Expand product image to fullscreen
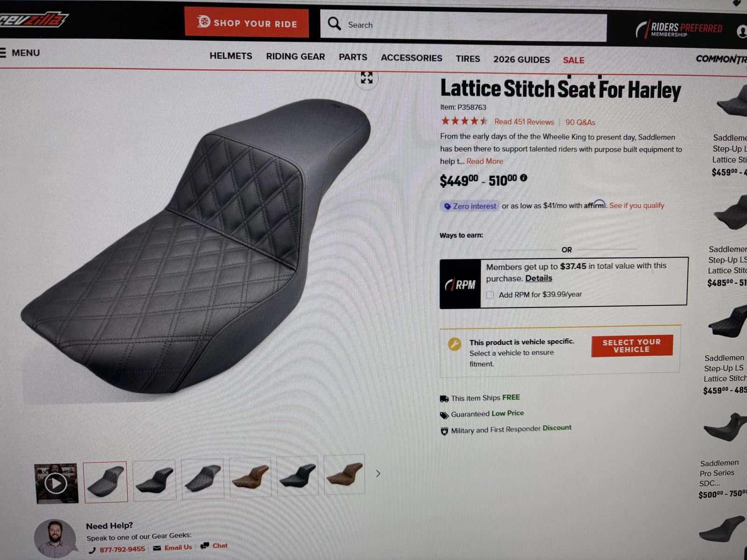747x560 pixels. coord(366,78)
